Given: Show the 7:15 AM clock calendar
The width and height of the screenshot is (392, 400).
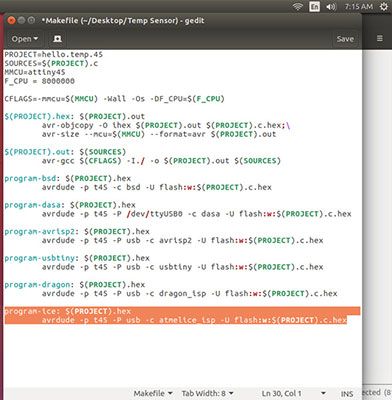Looking at the screenshot, I should click(359, 6).
